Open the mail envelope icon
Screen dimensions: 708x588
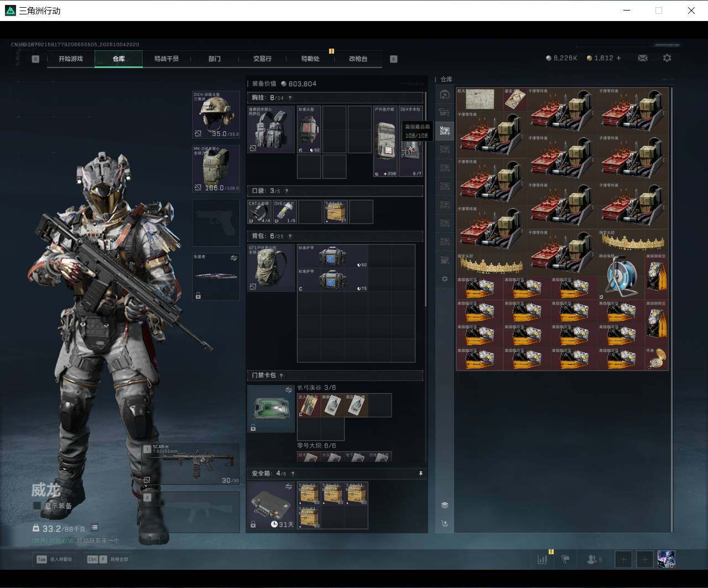643,58
